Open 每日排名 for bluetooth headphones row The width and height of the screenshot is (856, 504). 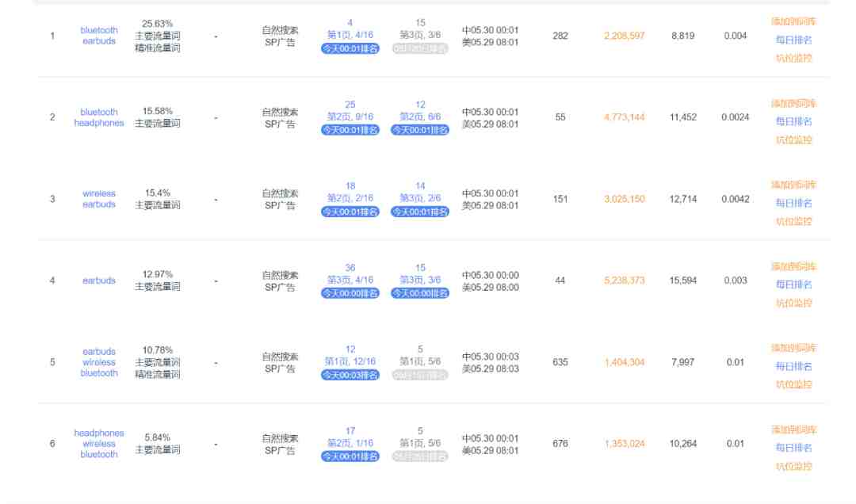(793, 121)
